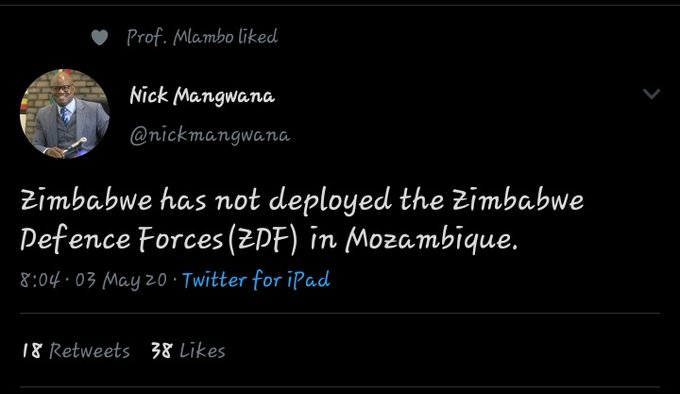The image size is (680, 394).
Task: View the 38 Likes list
Action: coord(188,350)
